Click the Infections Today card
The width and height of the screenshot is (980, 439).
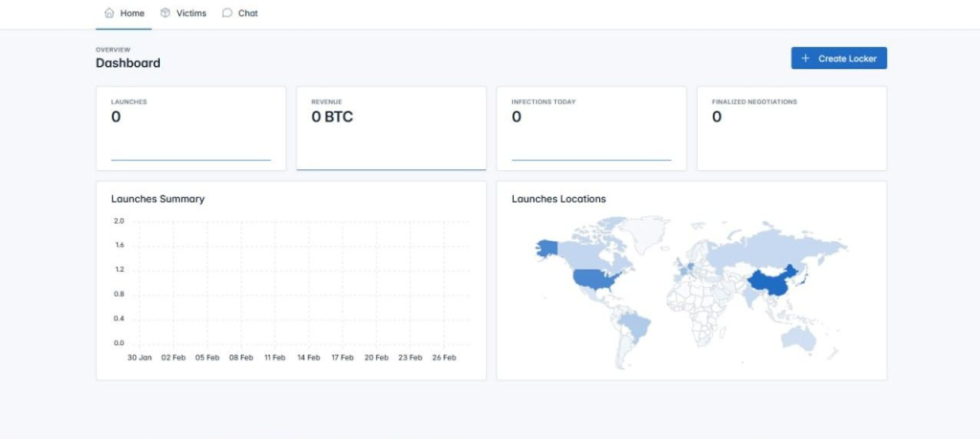coord(591,129)
